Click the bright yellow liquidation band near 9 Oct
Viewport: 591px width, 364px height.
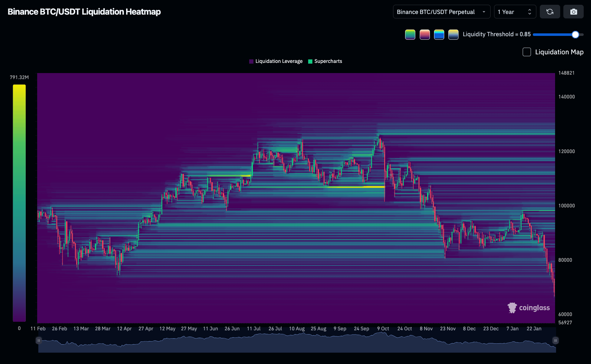356,187
